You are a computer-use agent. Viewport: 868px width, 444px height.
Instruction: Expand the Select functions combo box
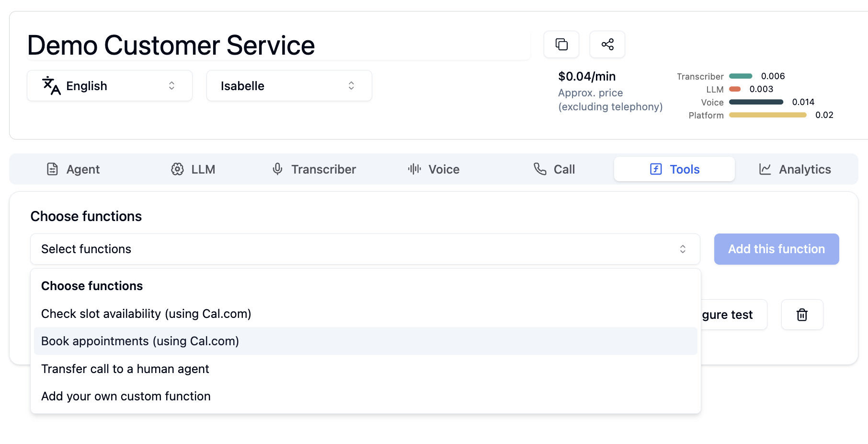point(365,249)
